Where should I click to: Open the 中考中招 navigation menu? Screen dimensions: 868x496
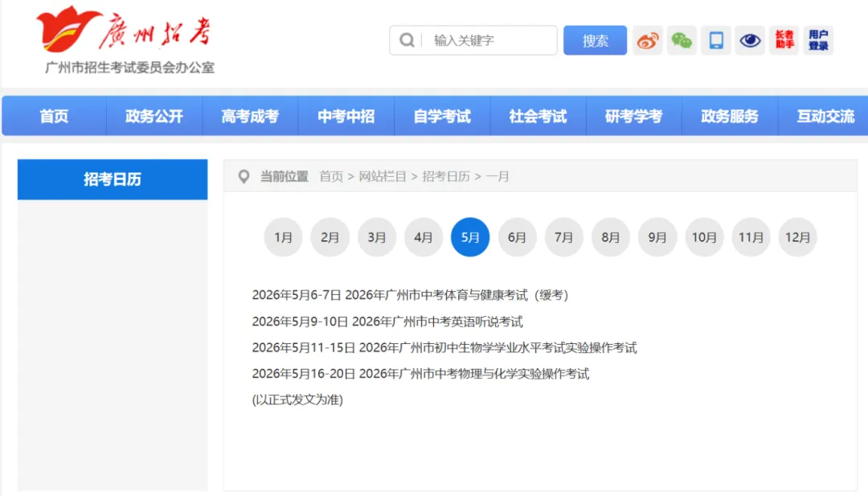[x=346, y=115]
